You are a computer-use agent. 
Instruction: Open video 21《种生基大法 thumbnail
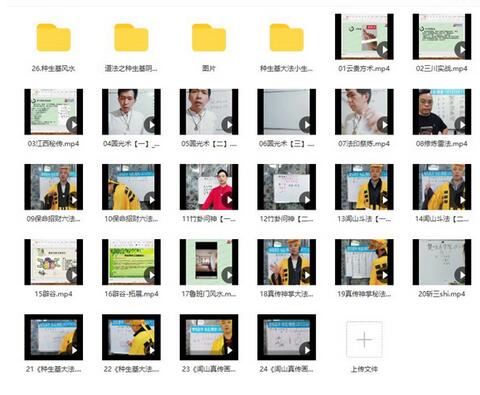53,337
